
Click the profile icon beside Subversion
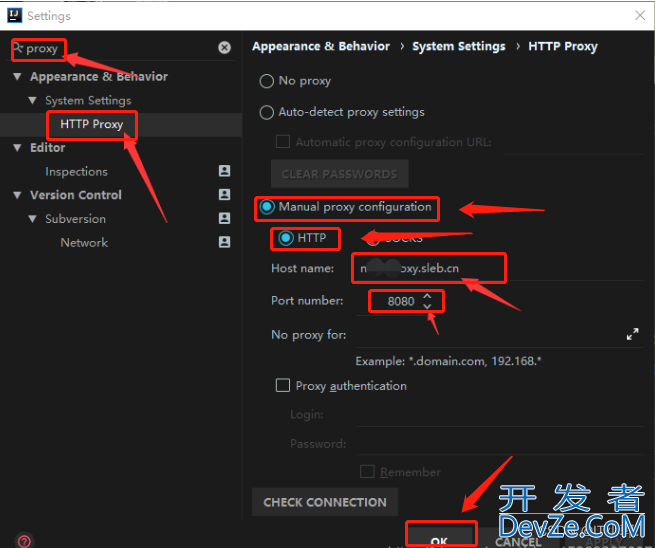pyautogui.click(x=224, y=218)
